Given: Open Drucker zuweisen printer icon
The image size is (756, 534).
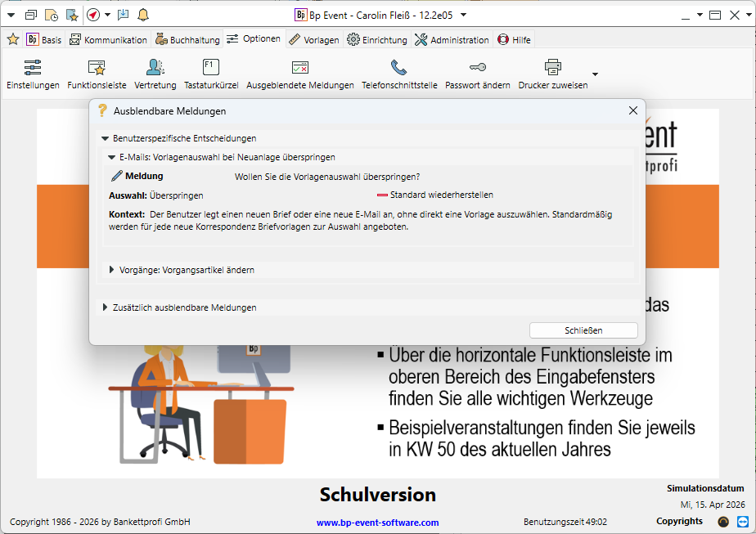Looking at the screenshot, I should 552,68.
